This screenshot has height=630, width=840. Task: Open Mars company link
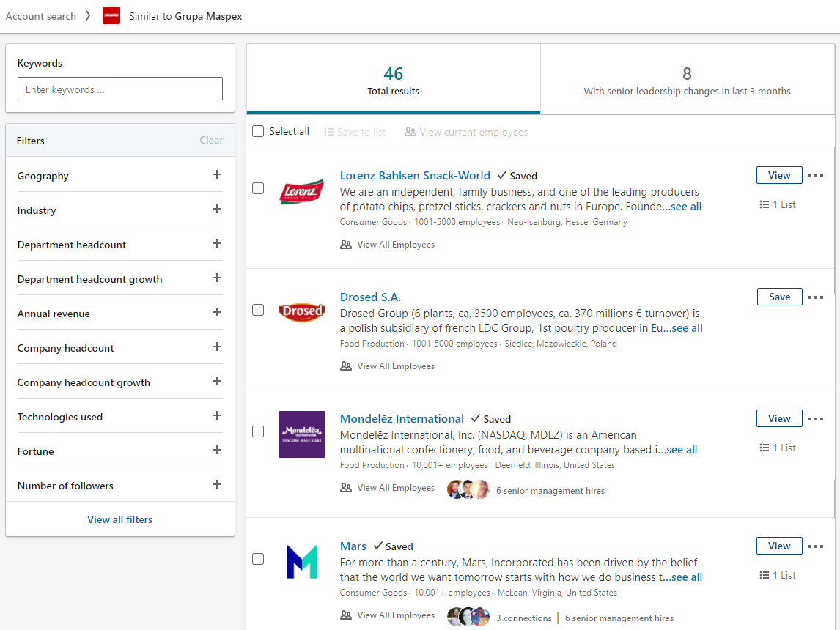click(x=353, y=546)
